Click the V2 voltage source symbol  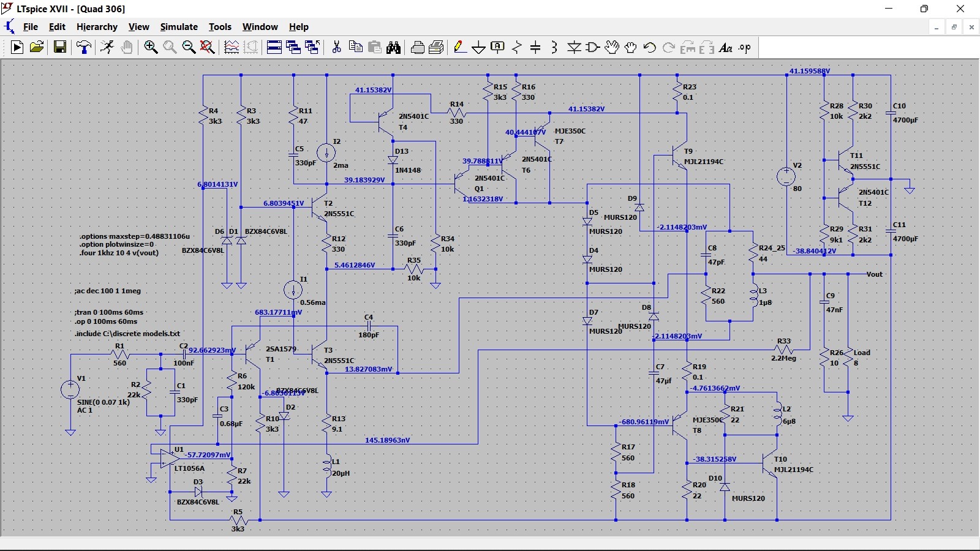[x=786, y=177]
